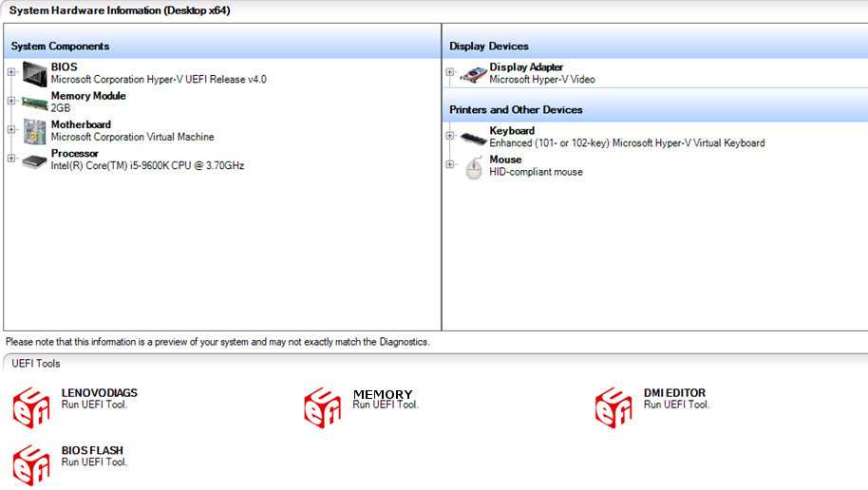Expand the Processor tree node

(11, 159)
